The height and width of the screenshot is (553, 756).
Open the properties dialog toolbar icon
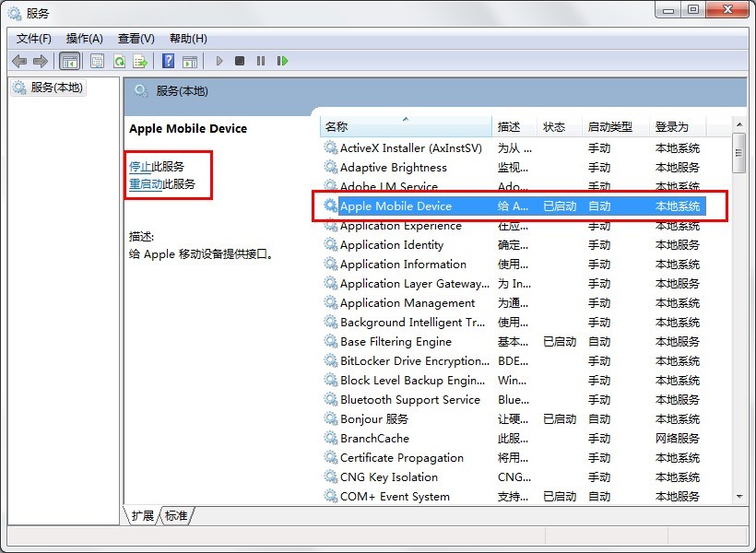(x=96, y=60)
